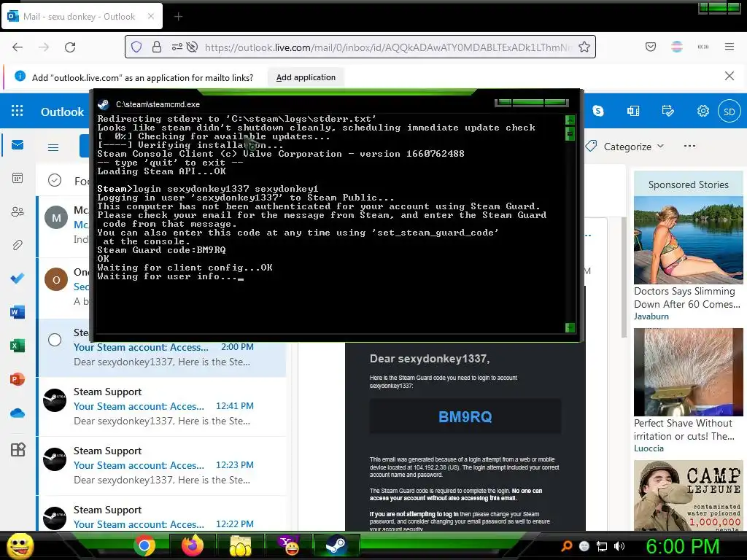Open Steam from the taskbar
The image size is (747, 560).
[336, 545]
